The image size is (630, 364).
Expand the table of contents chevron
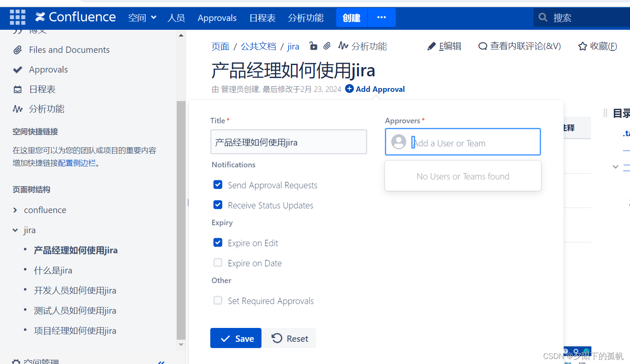(615, 167)
